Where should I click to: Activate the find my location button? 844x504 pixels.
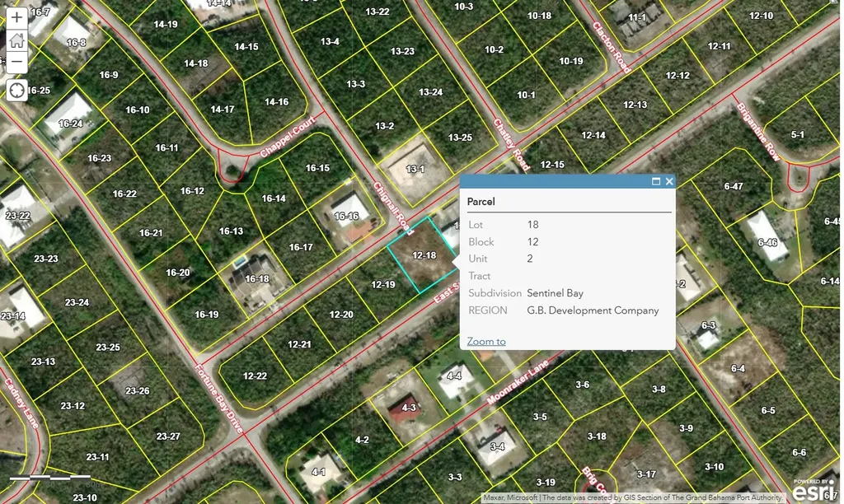pos(16,90)
